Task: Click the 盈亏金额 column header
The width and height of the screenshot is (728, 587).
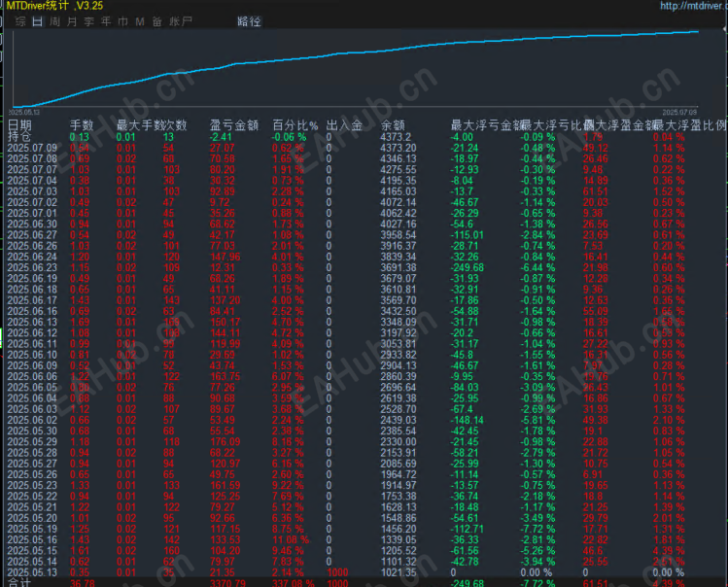Action: pyautogui.click(x=234, y=125)
